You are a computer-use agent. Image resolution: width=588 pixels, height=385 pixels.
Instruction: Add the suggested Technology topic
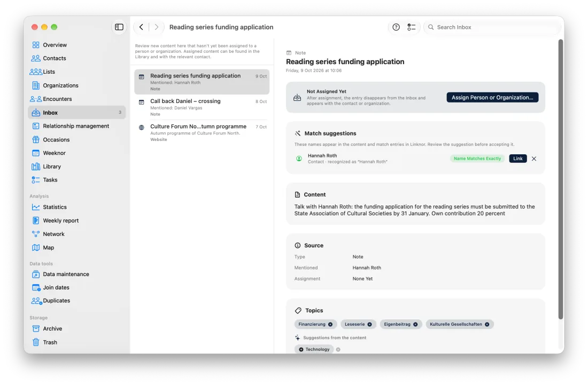coord(314,349)
